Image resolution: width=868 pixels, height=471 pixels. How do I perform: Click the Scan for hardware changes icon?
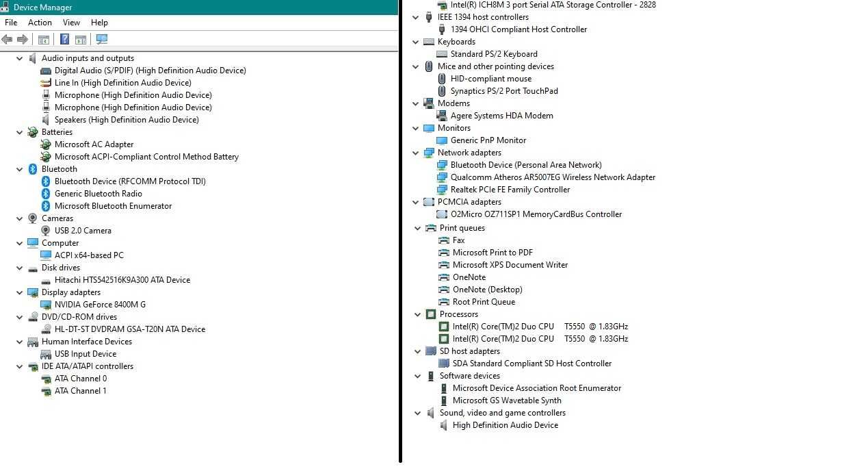pos(102,39)
